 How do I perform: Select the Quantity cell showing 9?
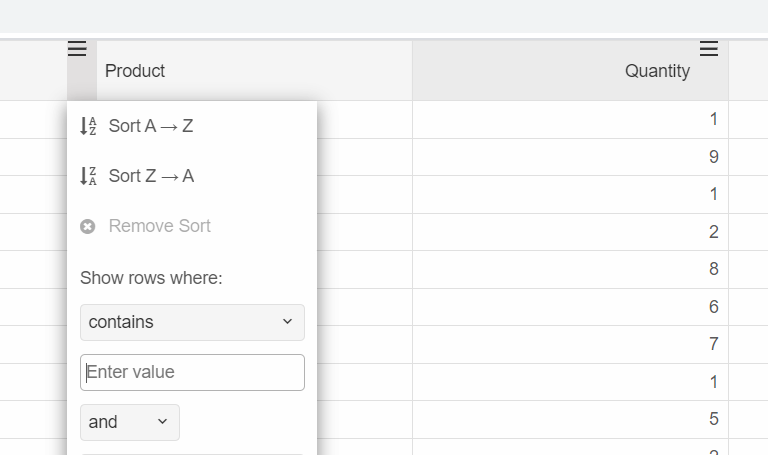pos(570,157)
